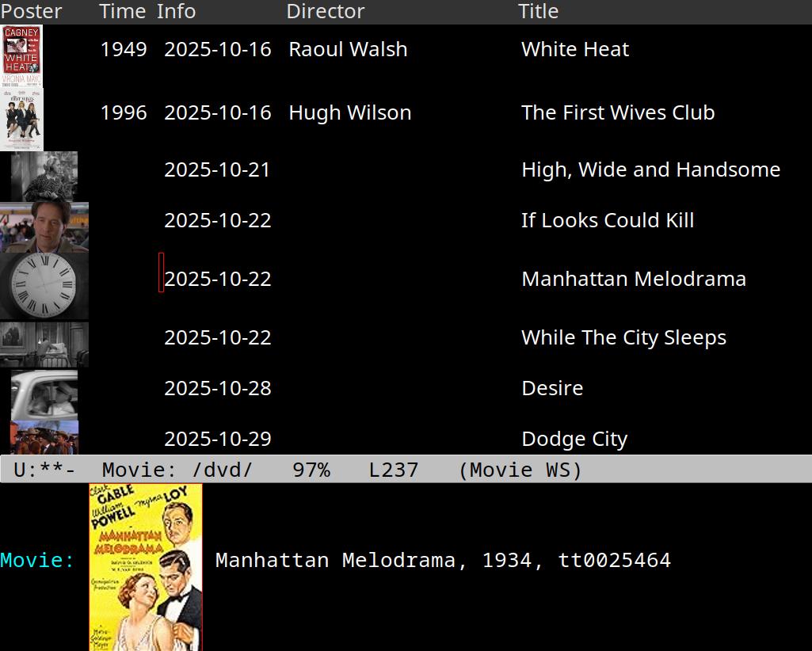Click the Dodge City row thumbnail
The width and height of the screenshot is (812, 651).
coord(44,437)
